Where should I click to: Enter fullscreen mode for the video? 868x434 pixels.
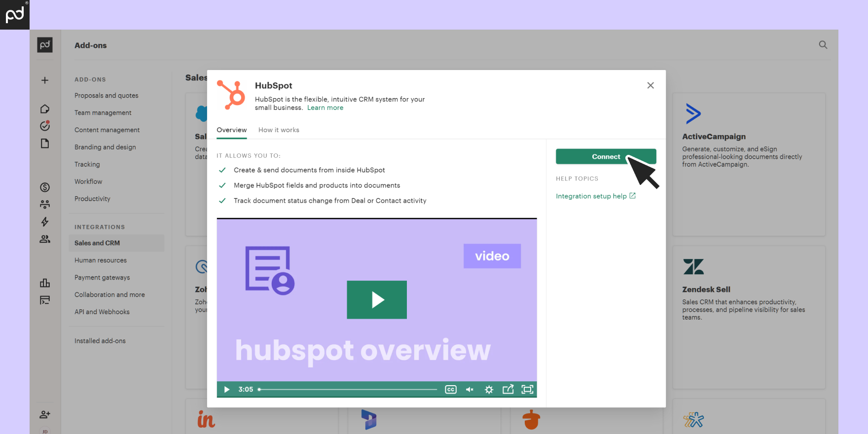(527, 390)
